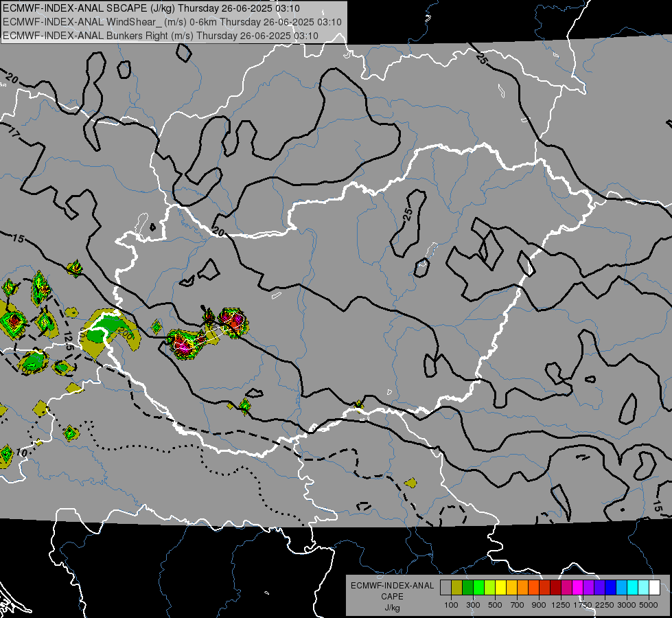Select the bright magenta legend swatch
Image resolution: width=672 pixels, height=618 pixels.
pos(578,588)
